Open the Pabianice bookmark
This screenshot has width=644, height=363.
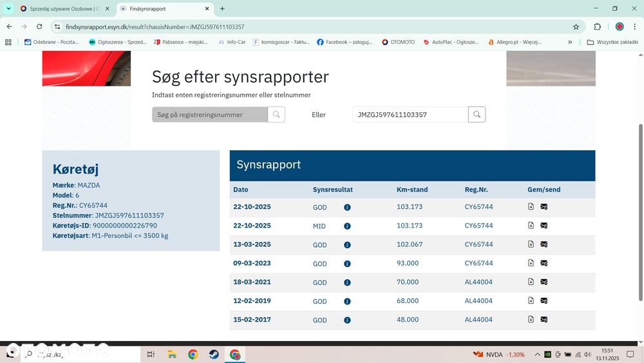click(181, 42)
